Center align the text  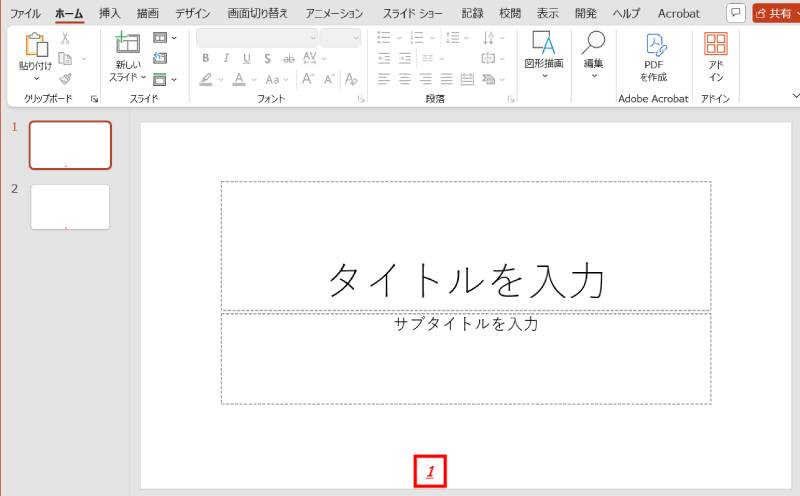pyautogui.click(x=405, y=79)
